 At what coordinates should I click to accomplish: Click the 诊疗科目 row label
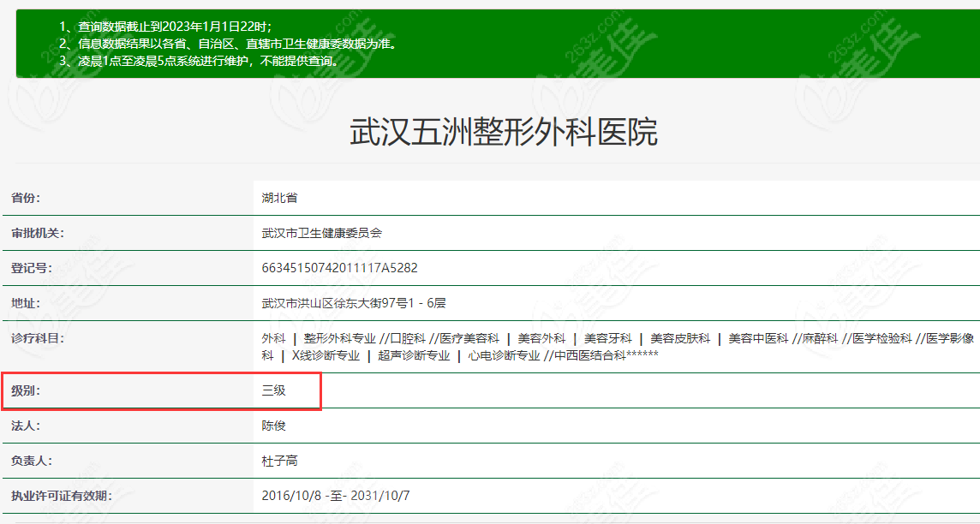click(x=37, y=338)
